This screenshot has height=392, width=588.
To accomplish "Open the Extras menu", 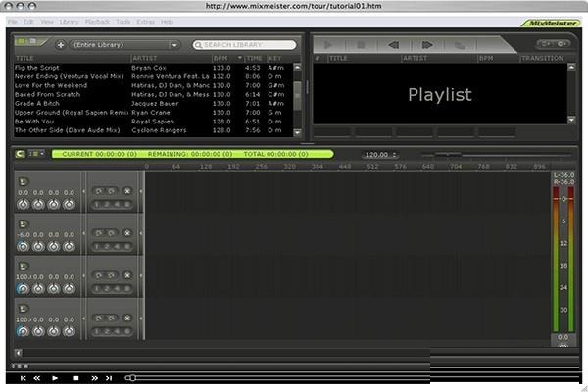I will 146,21.
